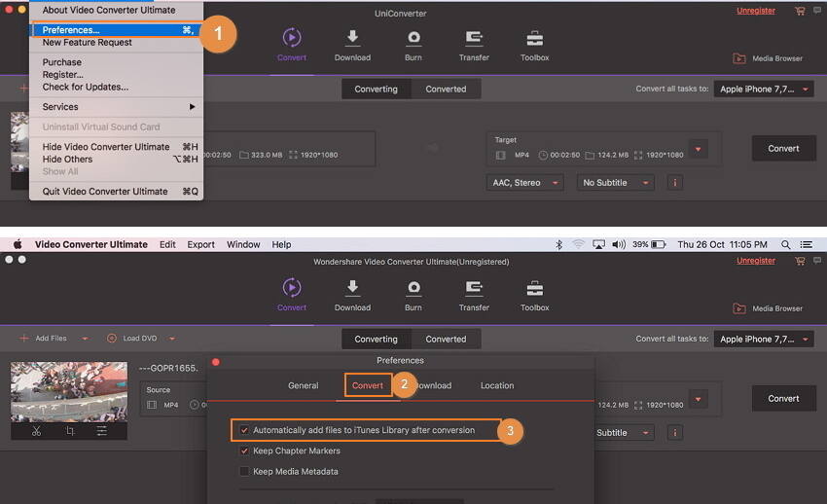The width and height of the screenshot is (827, 504).
Task: Expand Load DVD dropdown arrow
Action: click(x=172, y=339)
